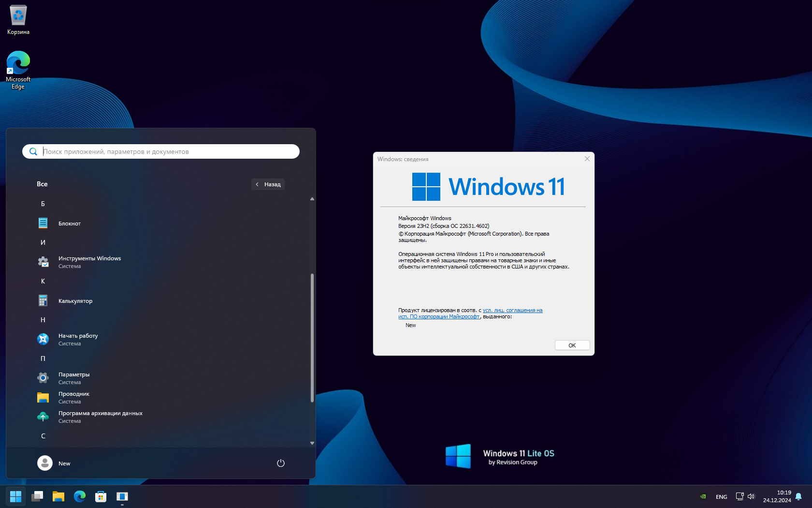Select the Microsoft Edge desktop shortcut

tap(18, 70)
